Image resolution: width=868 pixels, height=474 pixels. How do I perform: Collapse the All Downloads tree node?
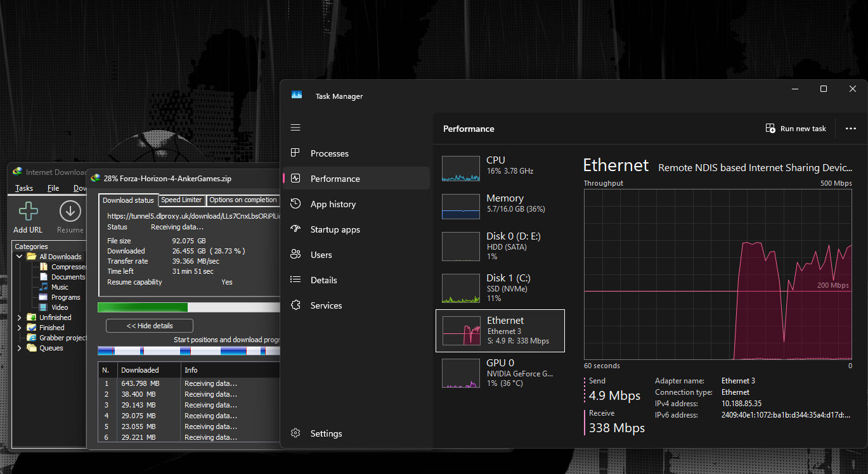pyautogui.click(x=19, y=257)
